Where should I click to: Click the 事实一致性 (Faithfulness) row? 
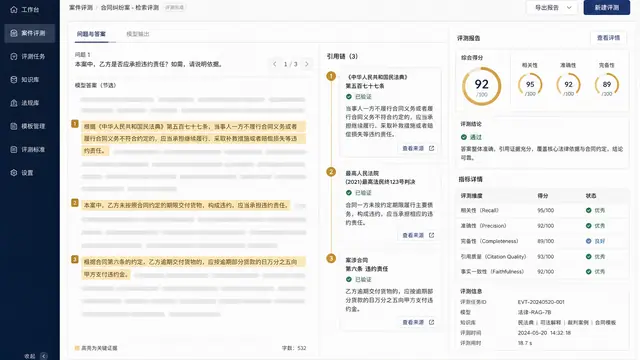(542, 272)
